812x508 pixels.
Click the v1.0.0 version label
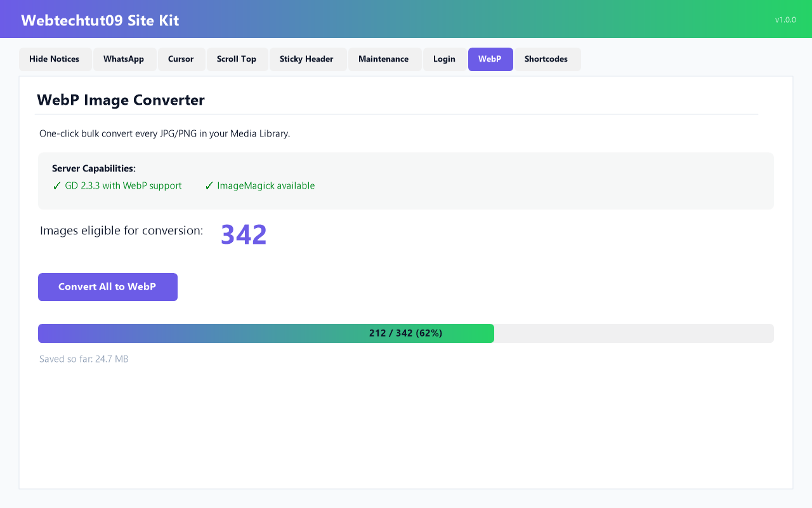coord(785,20)
